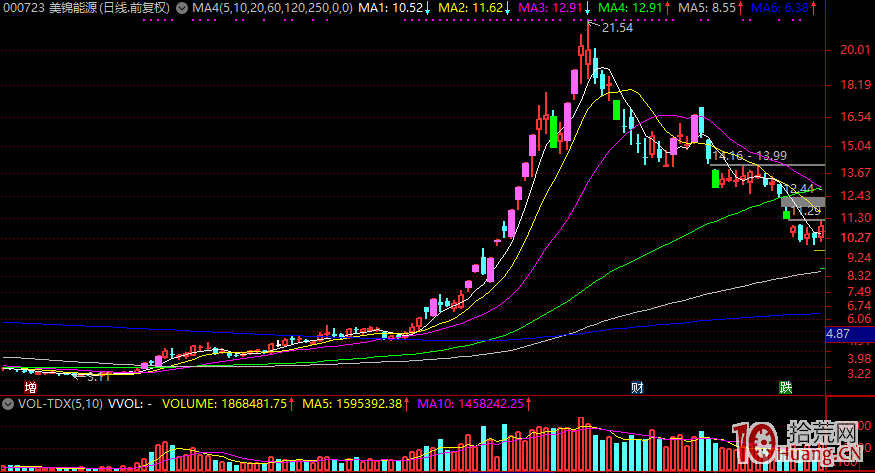The width and height of the screenshot is (875, 473).
Task: Click the 16.54 price axis label
Action: tap(855, 117)
